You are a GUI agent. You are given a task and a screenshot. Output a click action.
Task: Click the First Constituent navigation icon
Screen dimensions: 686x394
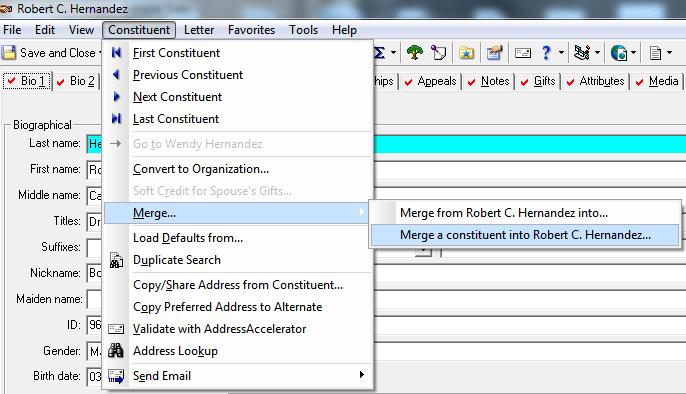click(x=116, y=53)
